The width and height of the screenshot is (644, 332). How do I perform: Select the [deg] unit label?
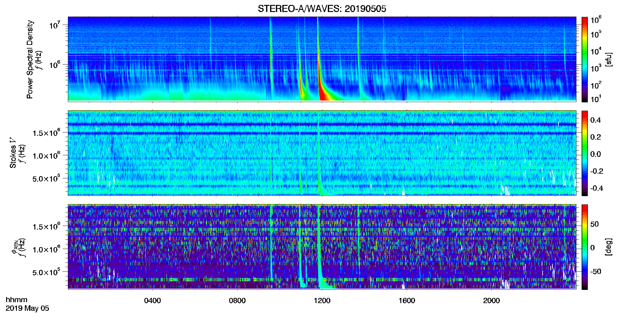click(609, 247)
